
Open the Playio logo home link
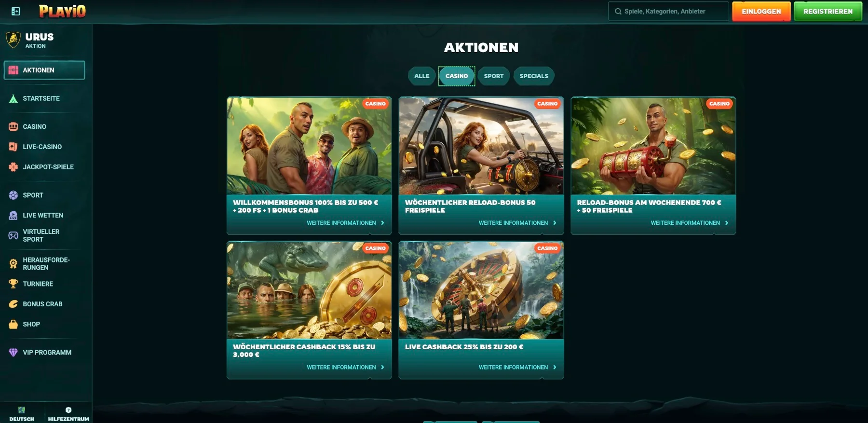click(x=62, y=11)
